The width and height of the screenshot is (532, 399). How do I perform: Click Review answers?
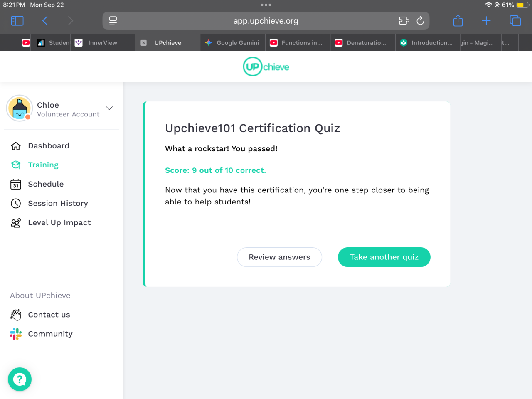[x=279, y=257]
